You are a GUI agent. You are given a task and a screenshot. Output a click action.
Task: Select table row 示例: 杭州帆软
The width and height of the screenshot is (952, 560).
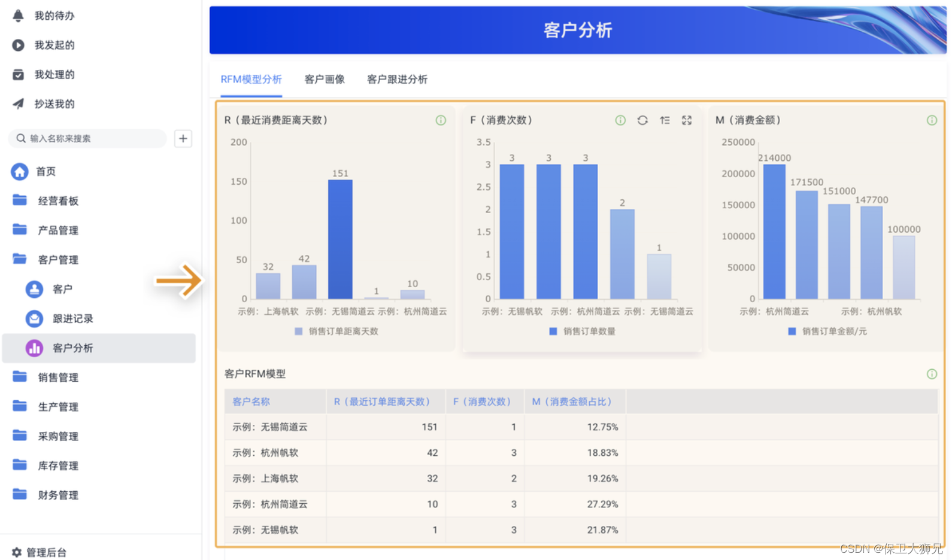click(581, 452)
